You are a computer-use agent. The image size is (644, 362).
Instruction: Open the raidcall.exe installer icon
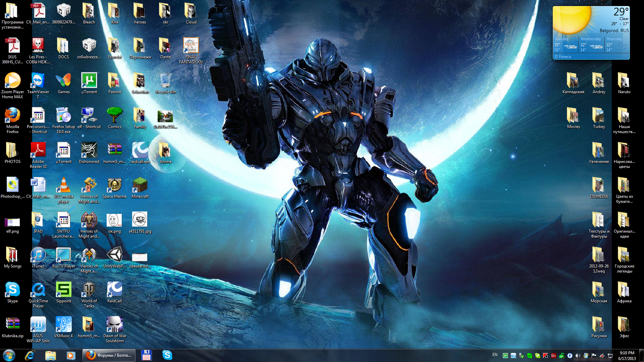coord(140,150)
